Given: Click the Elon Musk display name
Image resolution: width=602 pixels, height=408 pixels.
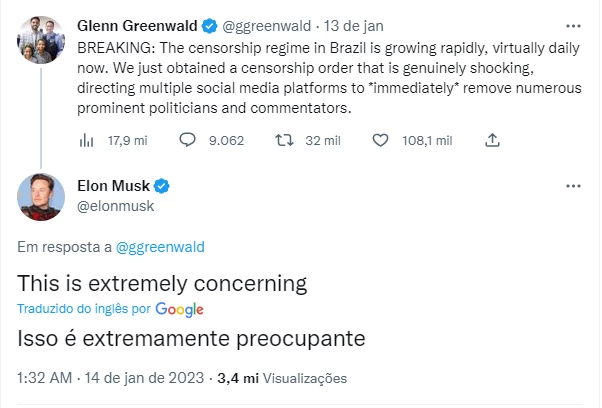Looking at the screenshot, I should point(112,187).
